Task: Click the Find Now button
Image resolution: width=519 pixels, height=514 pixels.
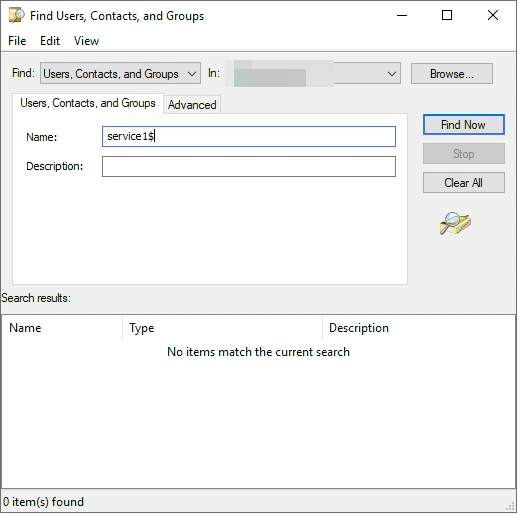Action: (464, 125)
